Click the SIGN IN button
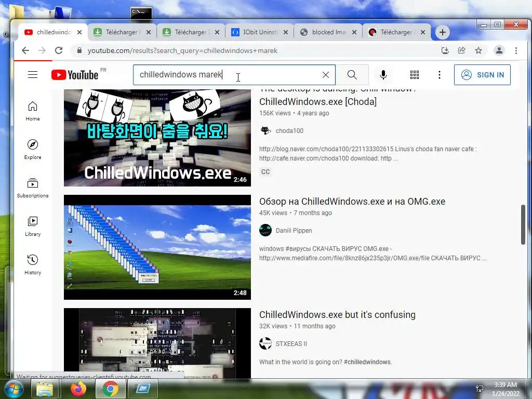This screenshot has height=399, width=532. coord(482,75)
